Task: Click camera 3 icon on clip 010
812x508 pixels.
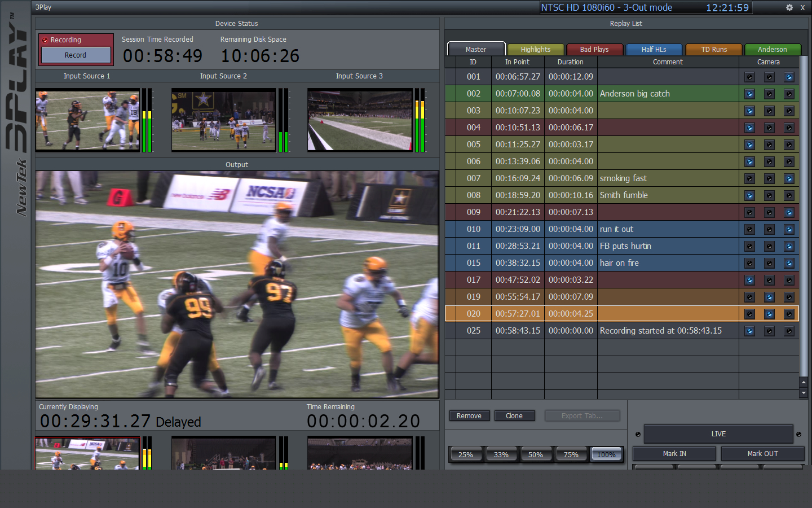Action: pos(789,229)
